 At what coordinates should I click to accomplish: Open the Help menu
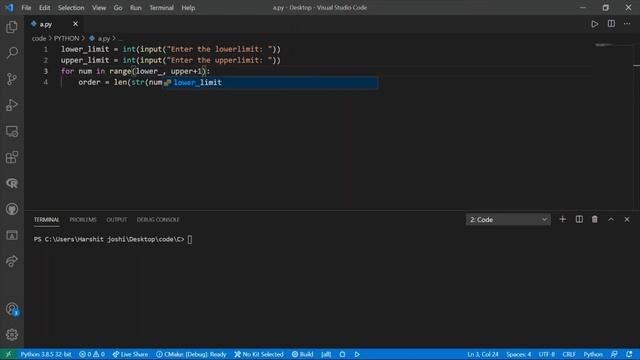click(x=188, y=8)
